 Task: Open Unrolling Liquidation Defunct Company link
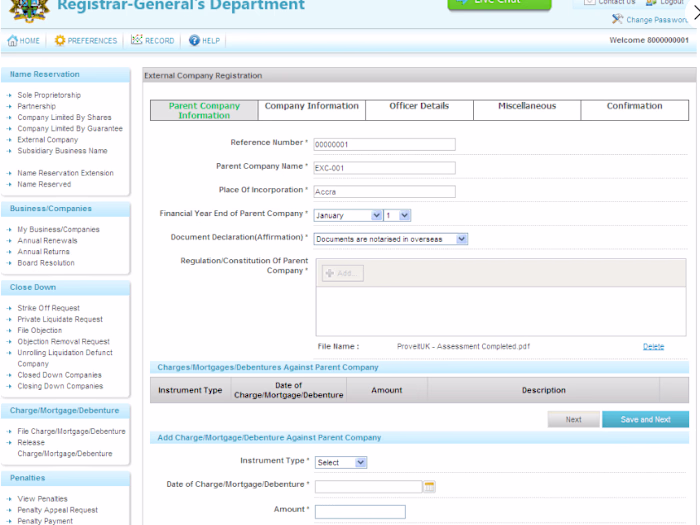pyautogui.click(x=65, y=358)
